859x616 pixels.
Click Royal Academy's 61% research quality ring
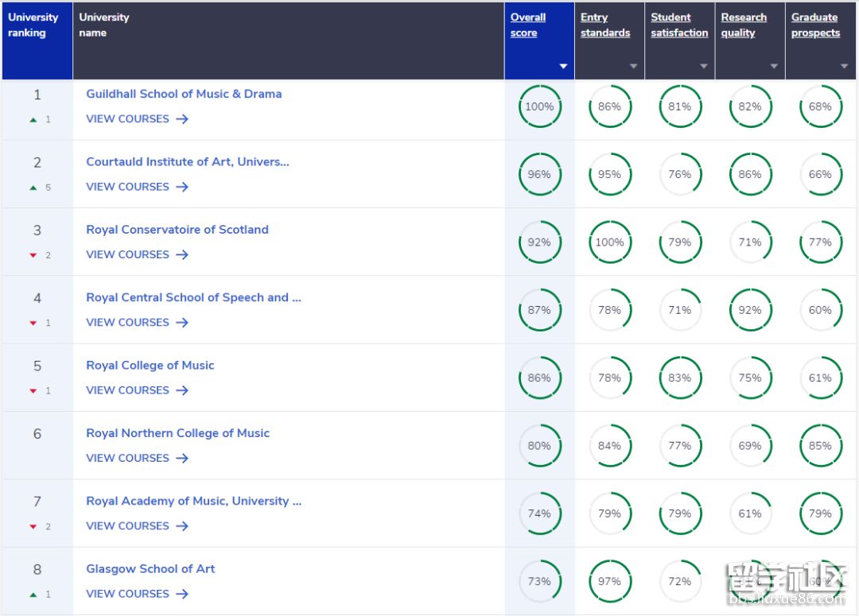click(x=750, y=513)
